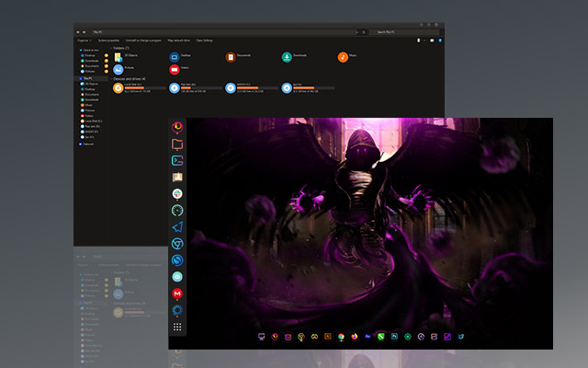The height and width of the screenshot is (368, 588).
Task: Open the Twitter icon in the bottom dock
Action: [461, 337]
